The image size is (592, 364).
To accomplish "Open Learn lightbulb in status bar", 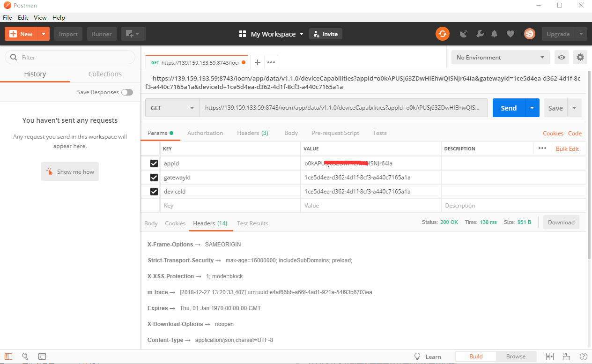I will pos(418,357).
